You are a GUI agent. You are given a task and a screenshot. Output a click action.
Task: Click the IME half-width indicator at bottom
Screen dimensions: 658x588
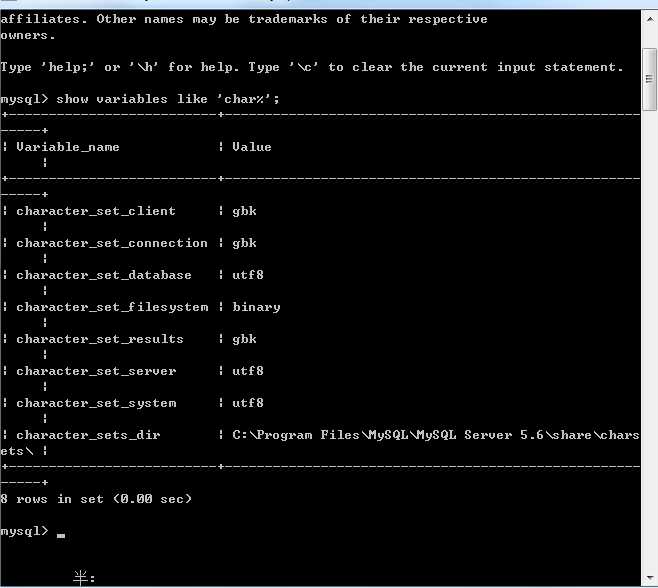(84, 578)
